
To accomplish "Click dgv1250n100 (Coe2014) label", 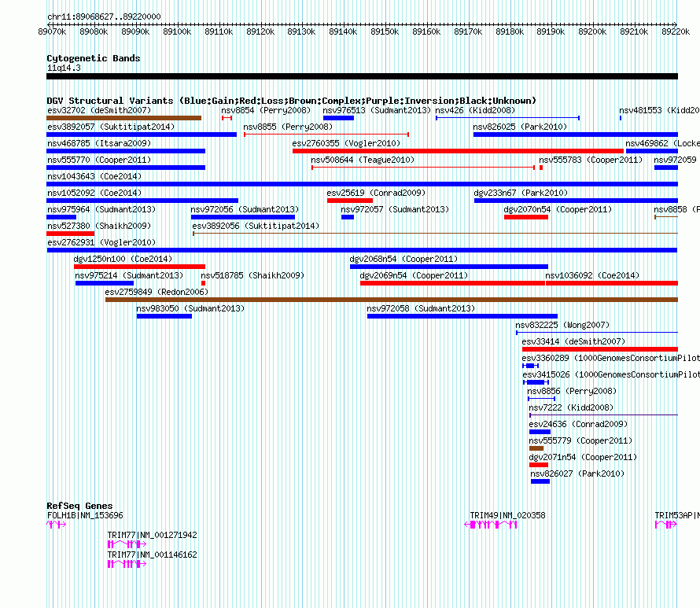I will (x=123, y=259).
